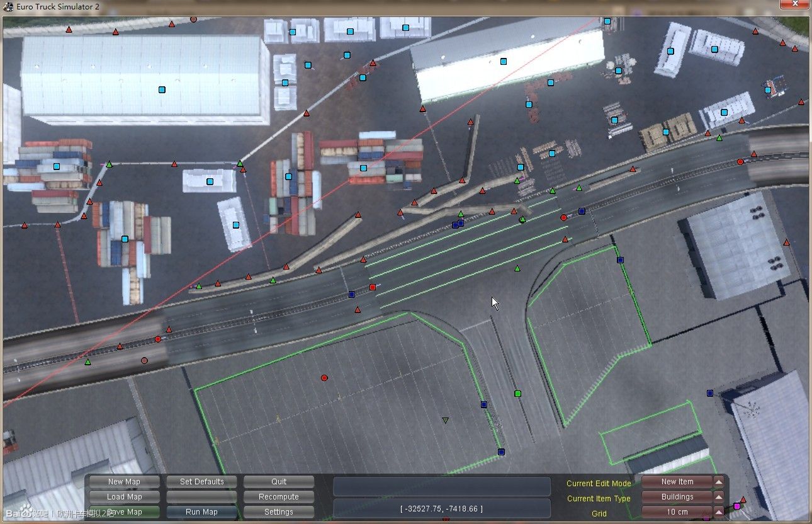Select the green square node between the parking lots

517,394
